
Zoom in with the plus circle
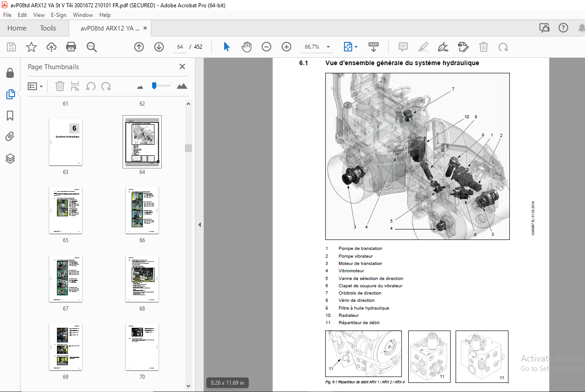tap(286, 47)
